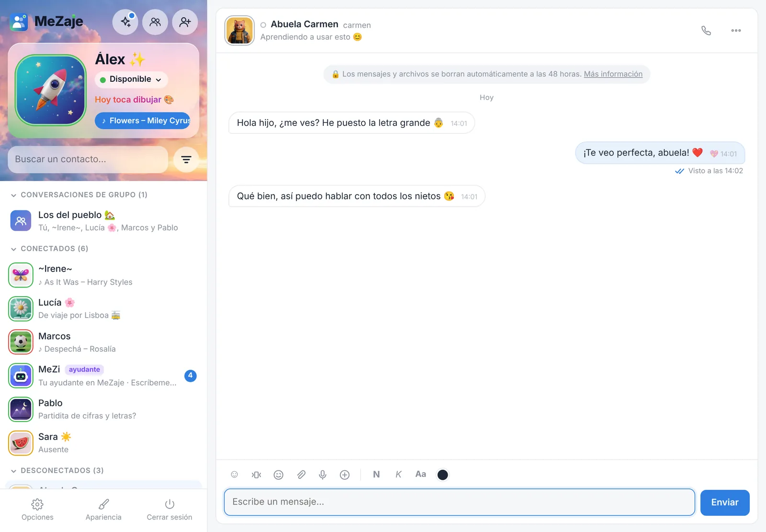Open Apariencia brush settings
This screenshot has width=766, height=532.
103,510
